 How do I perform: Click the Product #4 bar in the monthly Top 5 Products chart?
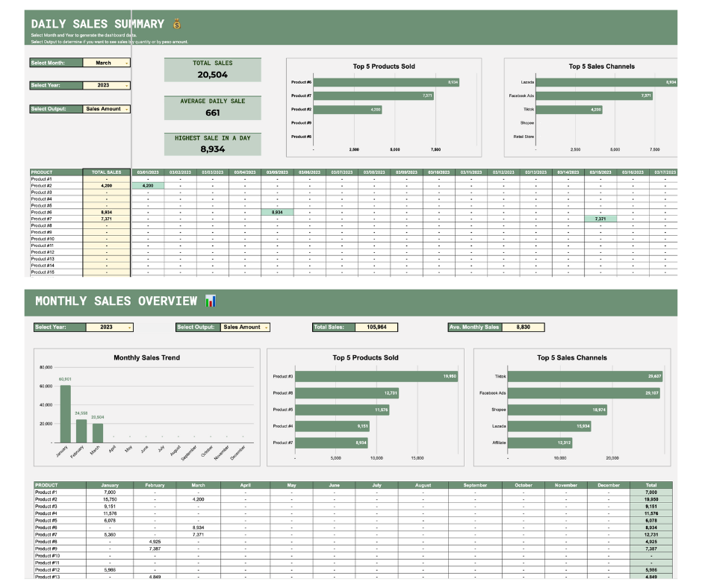[332, 427]
